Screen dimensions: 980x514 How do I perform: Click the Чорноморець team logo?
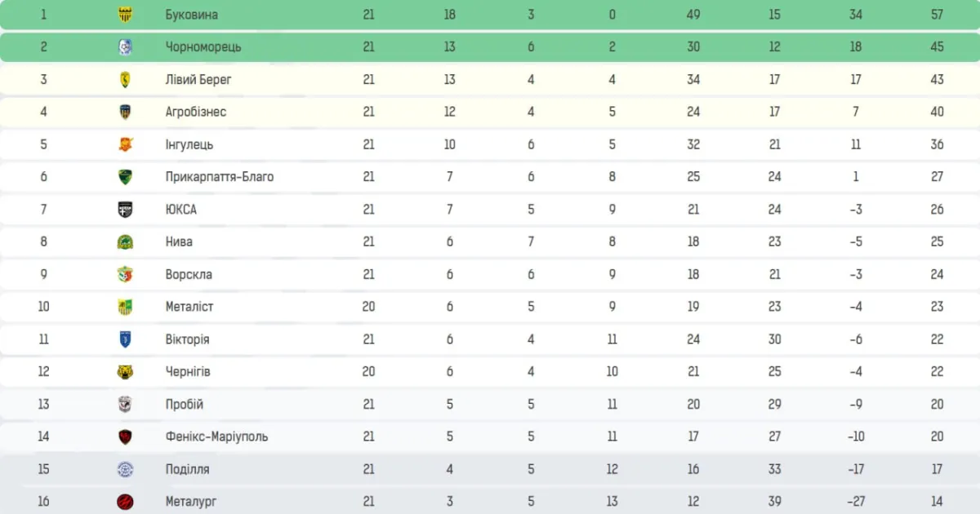[x=125, y=47]
